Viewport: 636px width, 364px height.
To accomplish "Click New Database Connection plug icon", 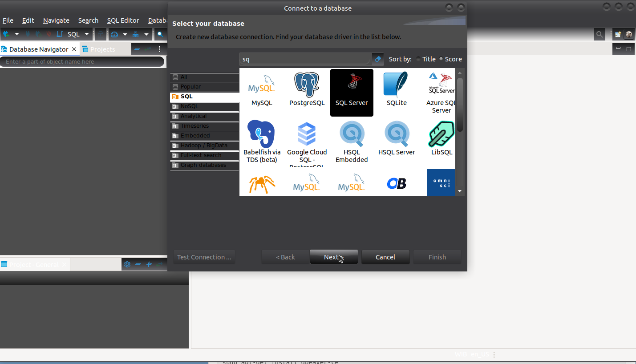I will [x=6, y=34].
